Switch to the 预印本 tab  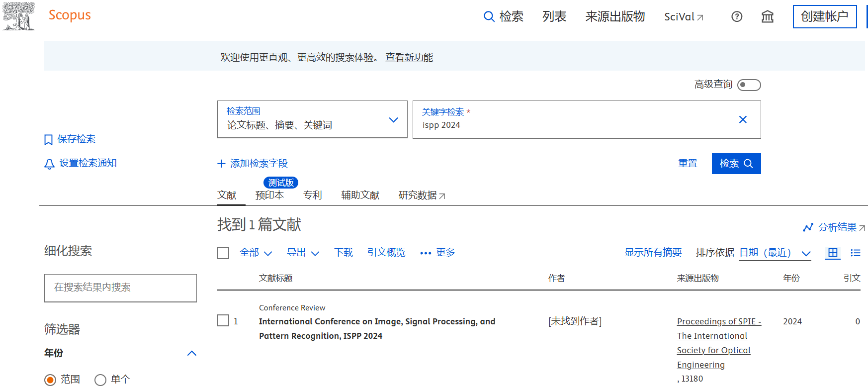[269, 195]
